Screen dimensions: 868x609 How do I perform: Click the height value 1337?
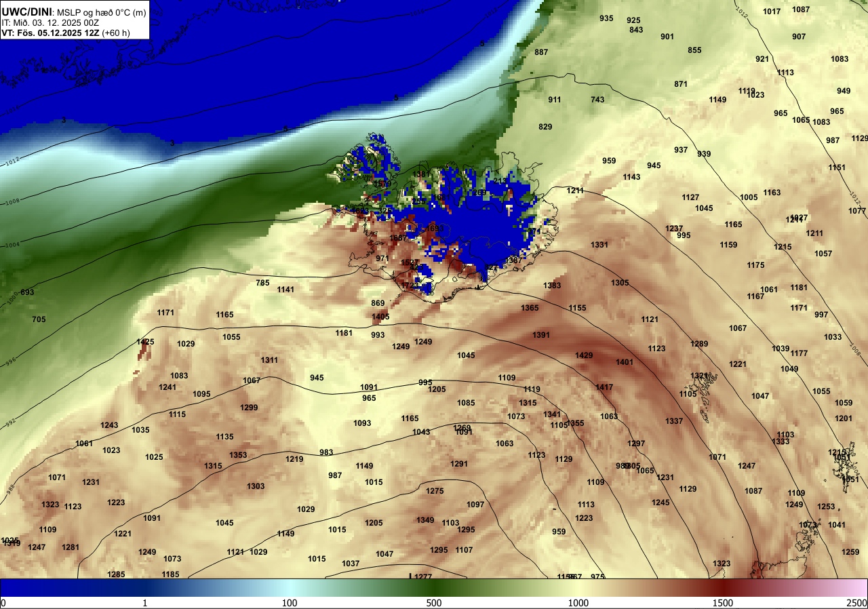point(674,421)
